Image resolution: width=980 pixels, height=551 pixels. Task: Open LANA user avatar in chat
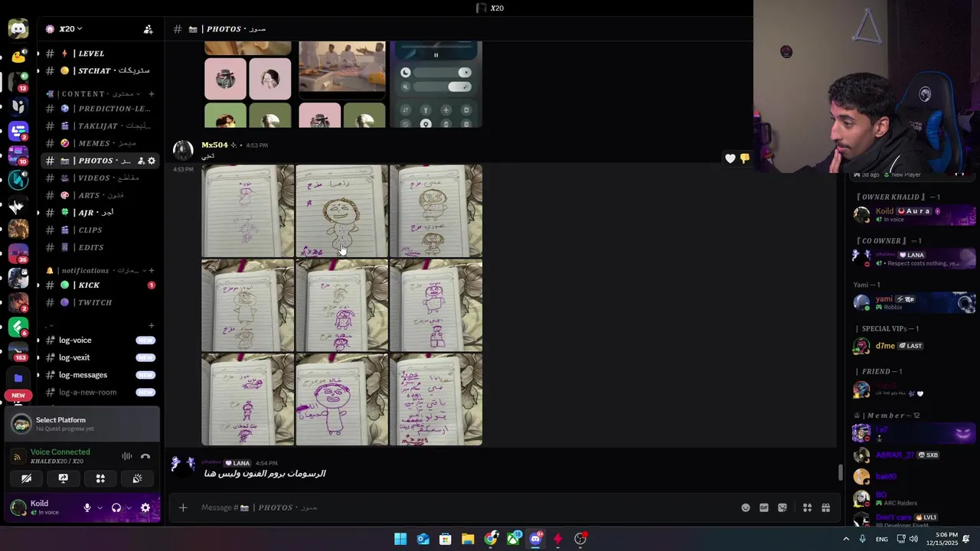point(183,464)
